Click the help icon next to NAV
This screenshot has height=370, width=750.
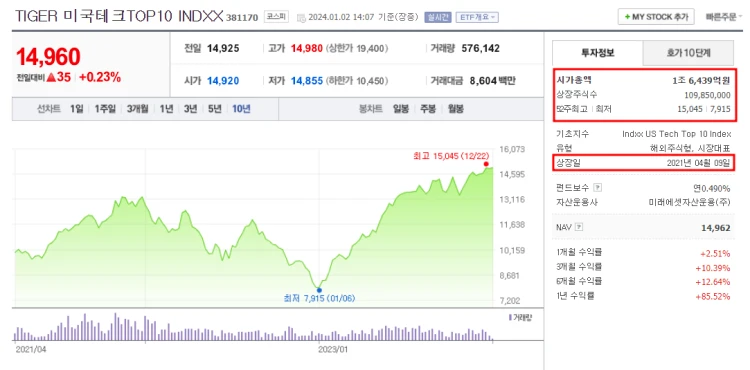579,228
